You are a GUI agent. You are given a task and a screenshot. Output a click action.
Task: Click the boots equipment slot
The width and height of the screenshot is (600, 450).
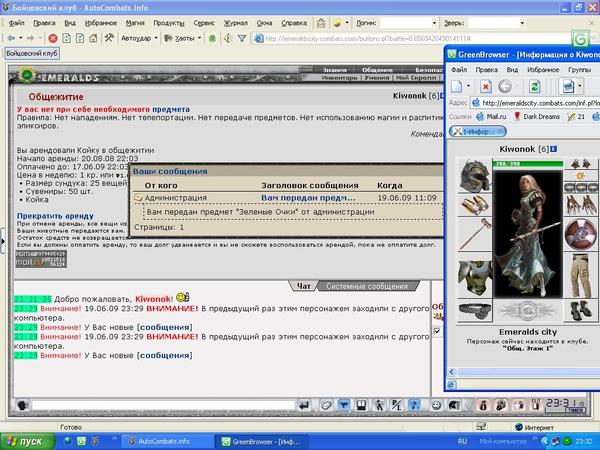pyautogui.click(x=580, y=311)
